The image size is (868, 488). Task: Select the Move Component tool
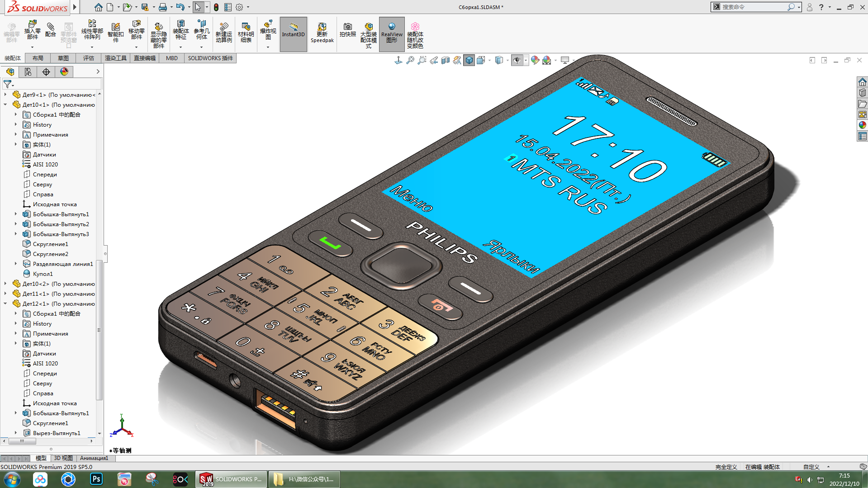coord(136,31)
